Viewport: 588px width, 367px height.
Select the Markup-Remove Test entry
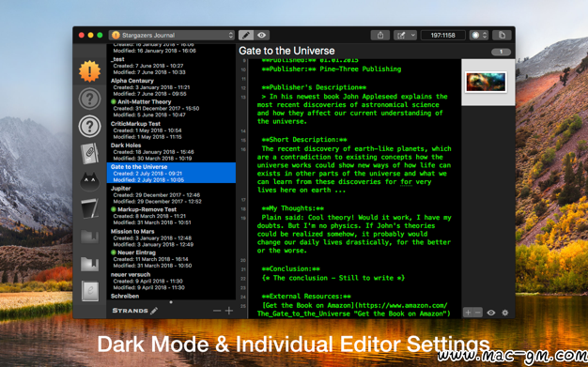171,216
